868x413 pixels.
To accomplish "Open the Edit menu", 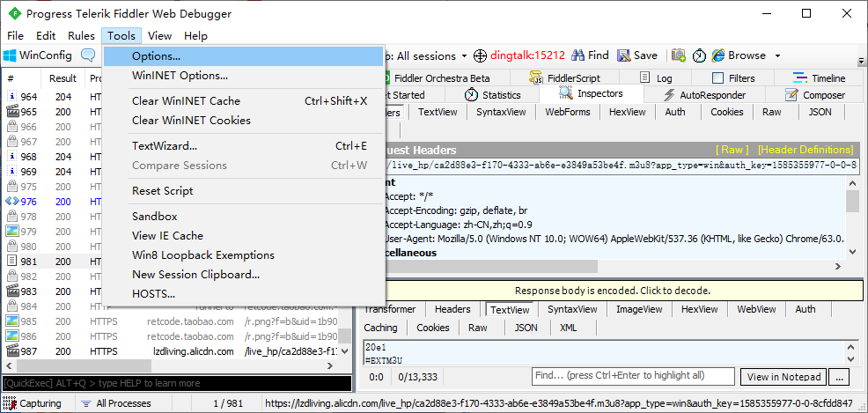I will 46,36.
